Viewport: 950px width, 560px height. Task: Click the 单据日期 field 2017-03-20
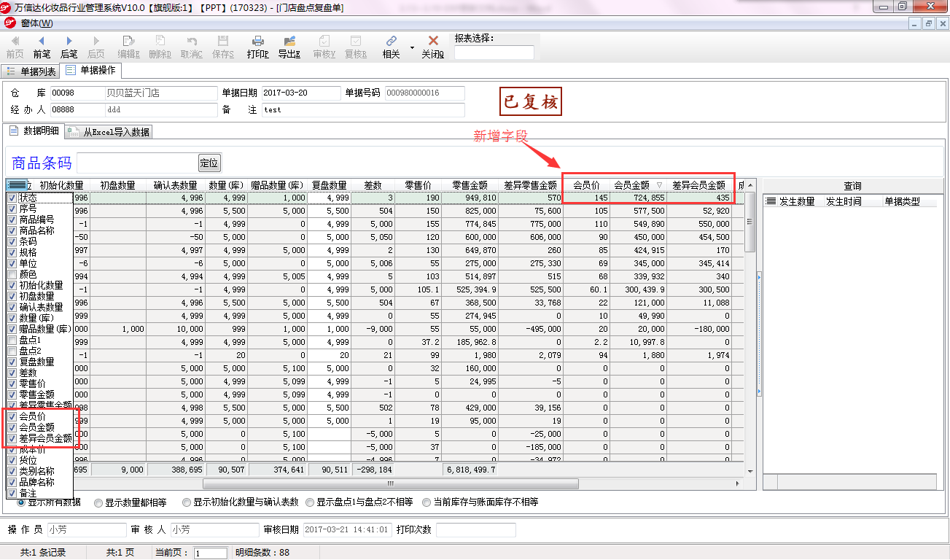[x=301, y=93]
